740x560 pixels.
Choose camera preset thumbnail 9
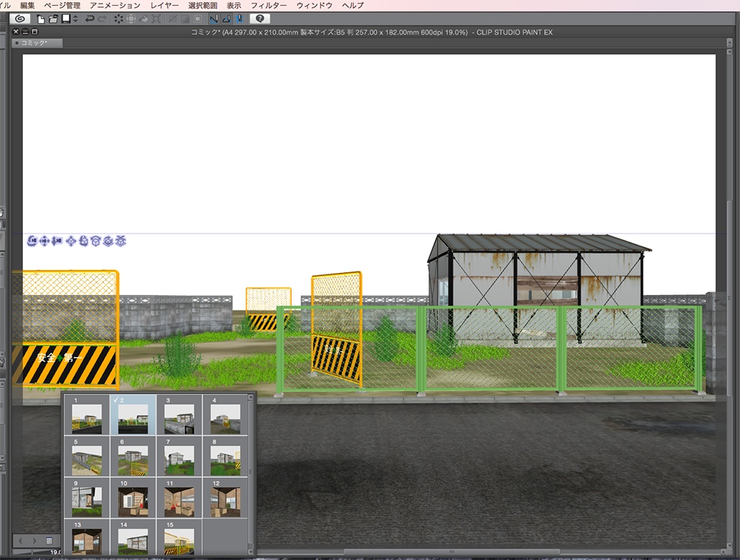coord(87,498)
